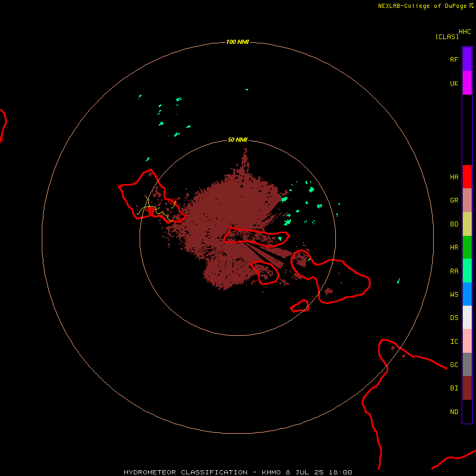Click the RA legend label
This screenshot has height=476, width=476.
454,271
